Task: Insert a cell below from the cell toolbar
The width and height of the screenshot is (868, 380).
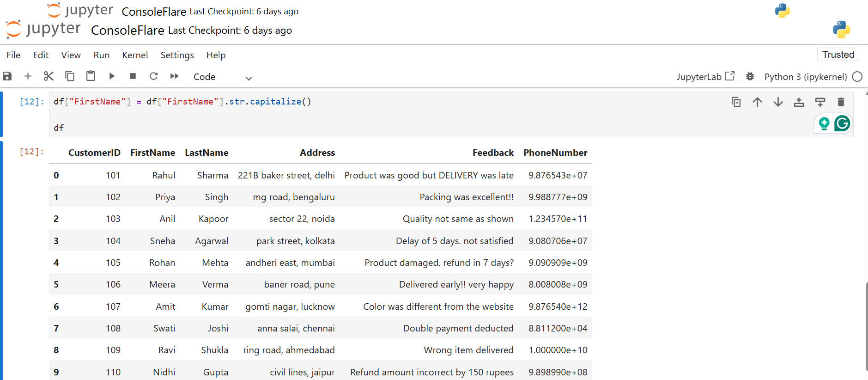Action: (x=820, y=102)
